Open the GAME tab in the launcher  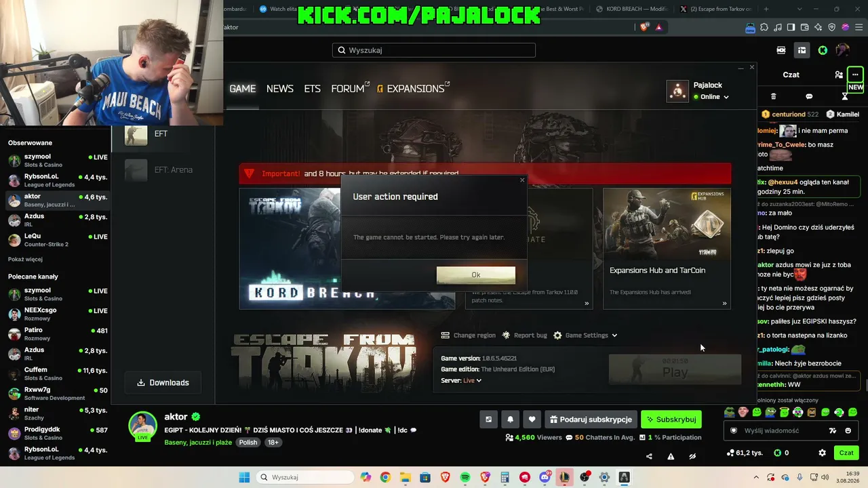[x=243, y=89]
